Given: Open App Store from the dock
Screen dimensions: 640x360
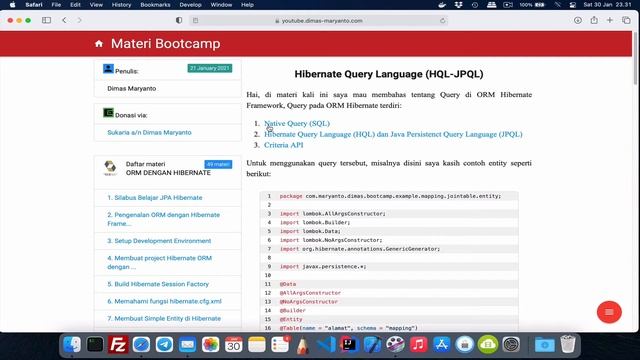Looking at the screenshot, I should point(442,345).
